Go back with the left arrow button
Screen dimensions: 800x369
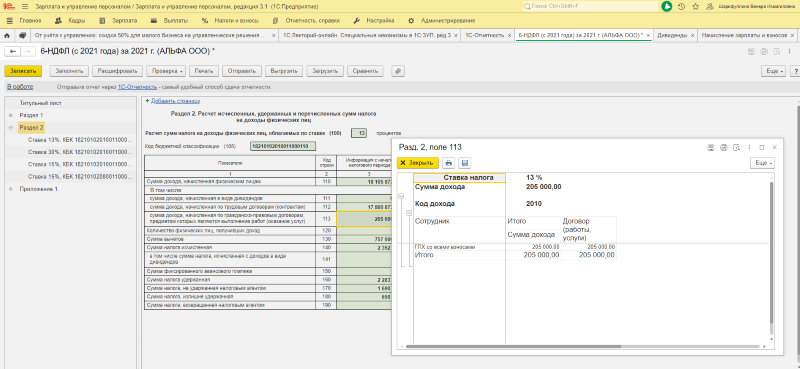click(x=13, y=51)
